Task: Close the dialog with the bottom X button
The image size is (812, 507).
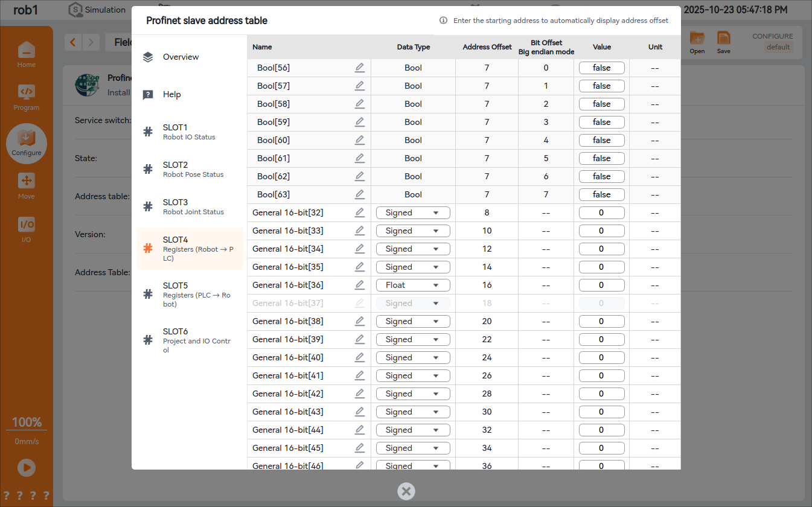Action: (x=406, y=491)
